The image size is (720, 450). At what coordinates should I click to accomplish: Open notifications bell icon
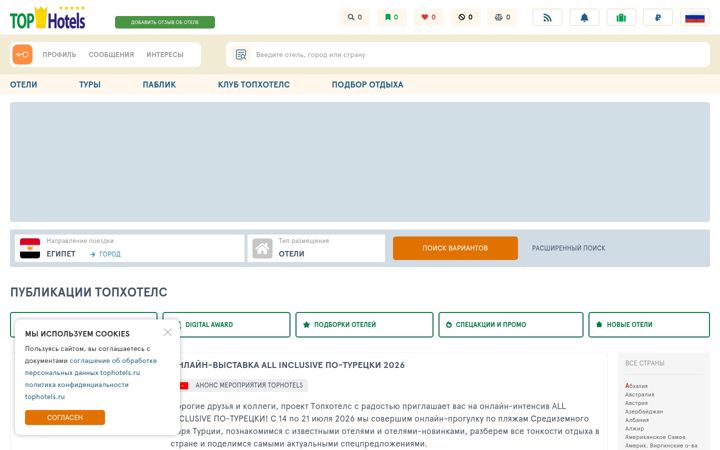pos(584,17)
